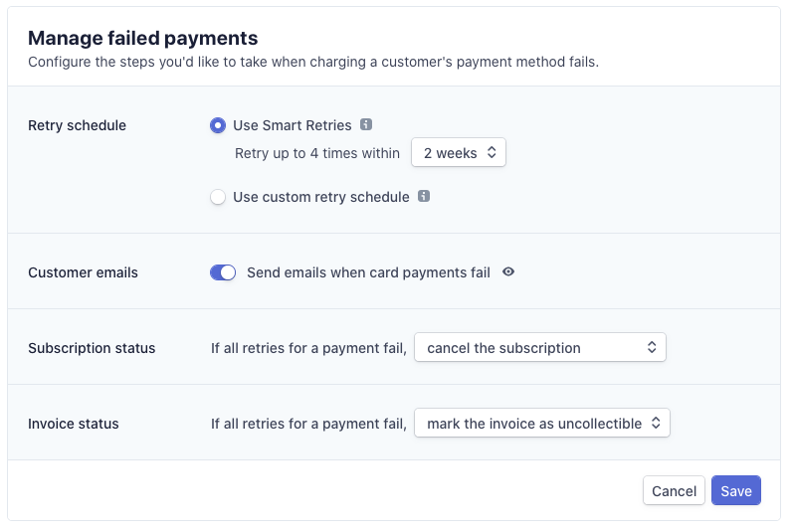Open the cancel the subscription dropdown
Viewport: 792px width, 532px height.
(x=539, y=348)
